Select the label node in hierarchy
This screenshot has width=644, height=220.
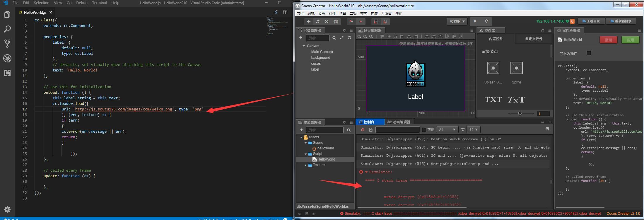315,69
